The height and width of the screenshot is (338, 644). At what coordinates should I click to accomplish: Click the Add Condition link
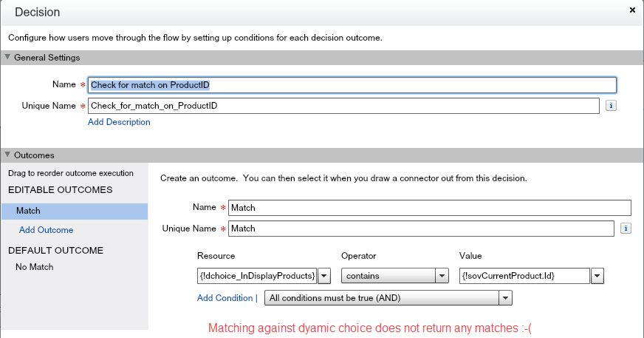225,297
